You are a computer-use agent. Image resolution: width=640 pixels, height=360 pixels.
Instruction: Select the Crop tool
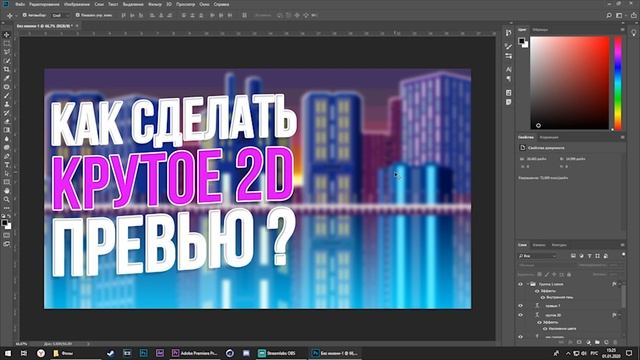point(7,69)
